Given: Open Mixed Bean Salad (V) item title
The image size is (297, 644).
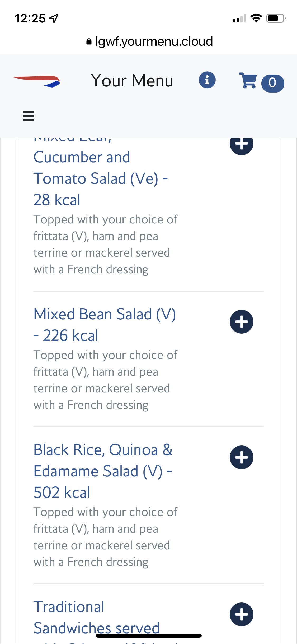Looking at the screenshot, I should point(105,325).
